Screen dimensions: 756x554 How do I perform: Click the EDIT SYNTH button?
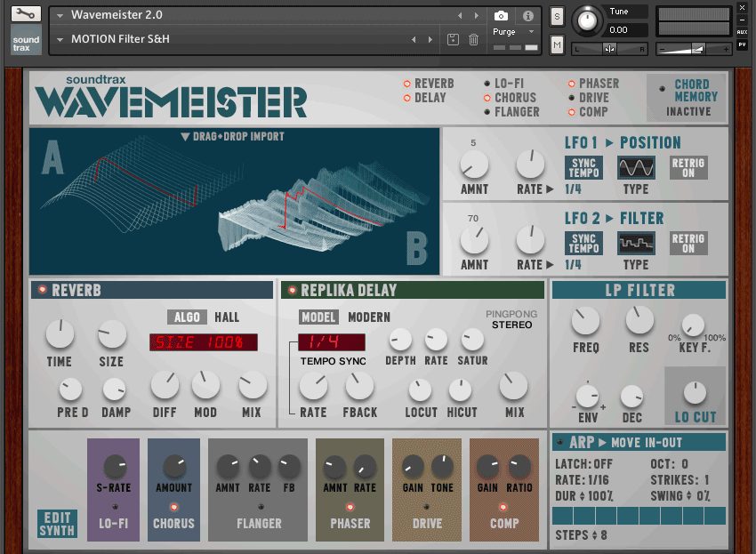pyautogui.click(x=56, y=525)
